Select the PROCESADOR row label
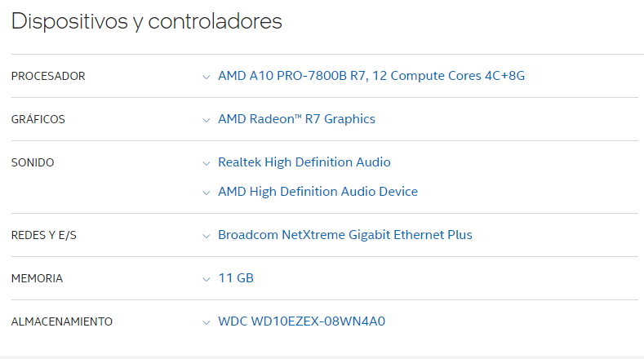The image size is (644, 359). tap(48, 76)
